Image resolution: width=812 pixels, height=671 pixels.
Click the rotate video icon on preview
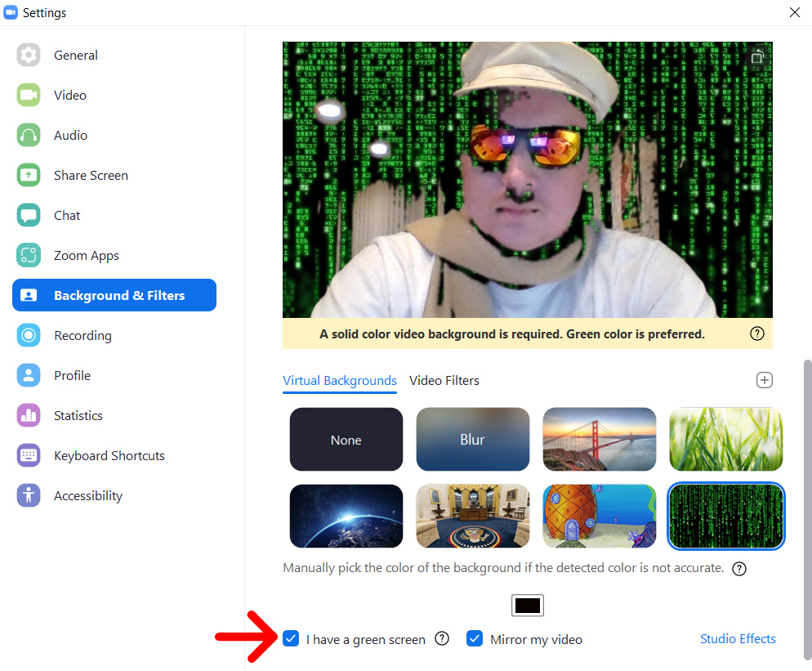[x=757, y=57]
